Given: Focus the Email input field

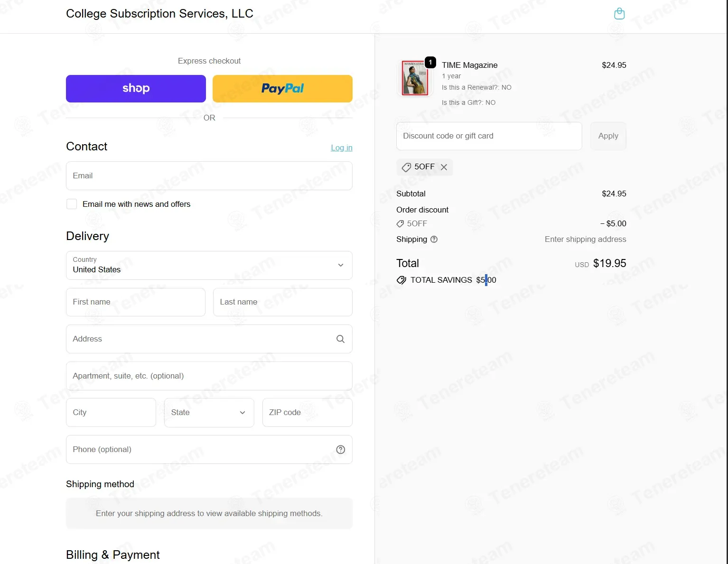Looking at the screenshot, I should (x=209, y=176).
